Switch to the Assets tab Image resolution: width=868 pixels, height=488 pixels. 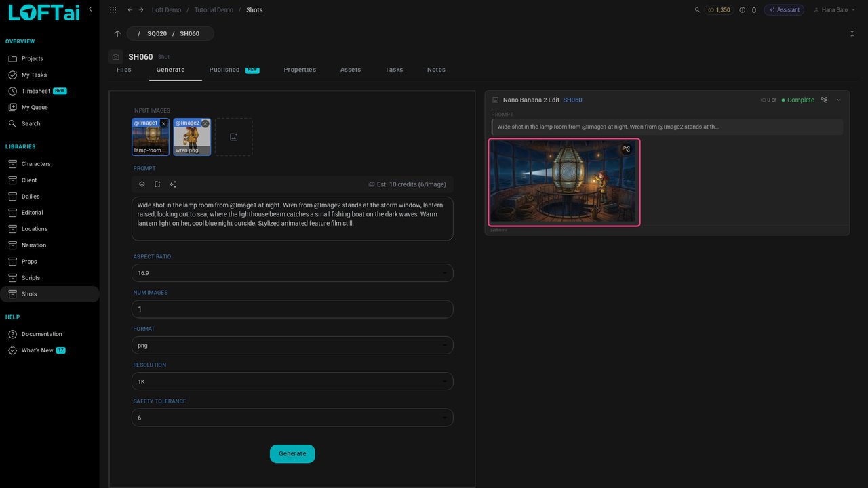click(x=351, y=70)
